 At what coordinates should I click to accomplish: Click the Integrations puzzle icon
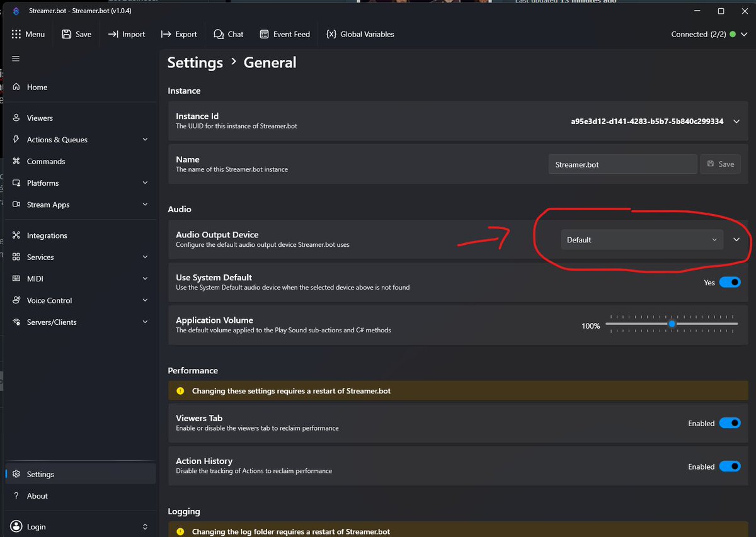coord(16,235)
